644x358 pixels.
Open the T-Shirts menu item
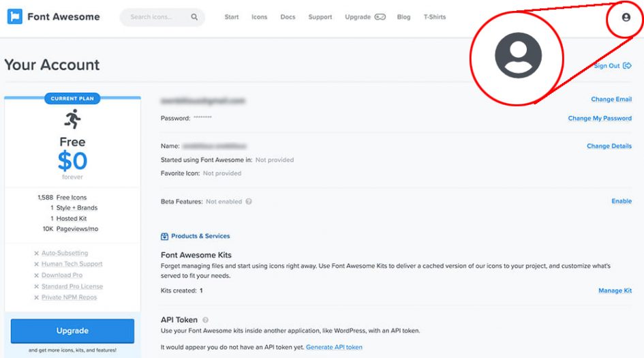(x=435, y=17)
